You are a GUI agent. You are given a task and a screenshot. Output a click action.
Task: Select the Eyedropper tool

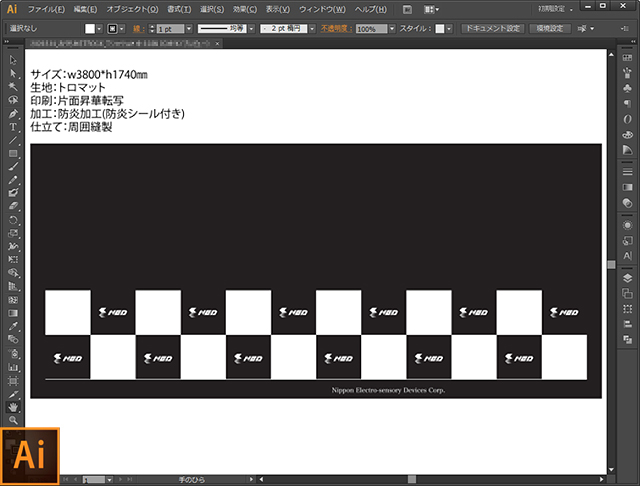pos(13,326)
